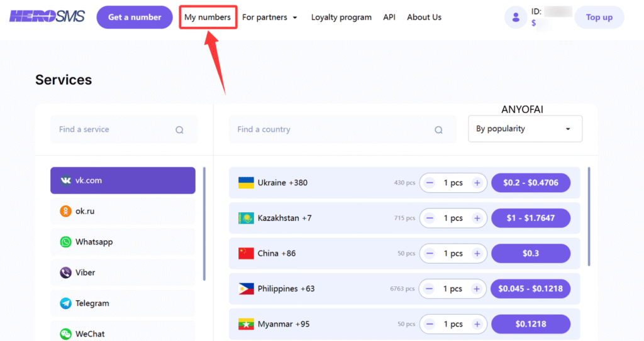Screen dimensions: 644x341
Task: Click the search icon in Find a country
Action: point(438,129)
